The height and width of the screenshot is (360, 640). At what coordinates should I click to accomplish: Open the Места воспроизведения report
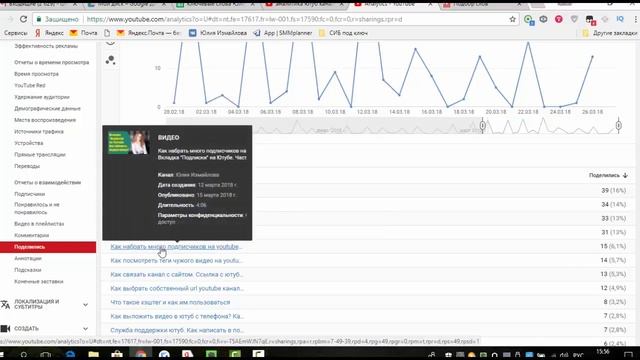(45, 120)
